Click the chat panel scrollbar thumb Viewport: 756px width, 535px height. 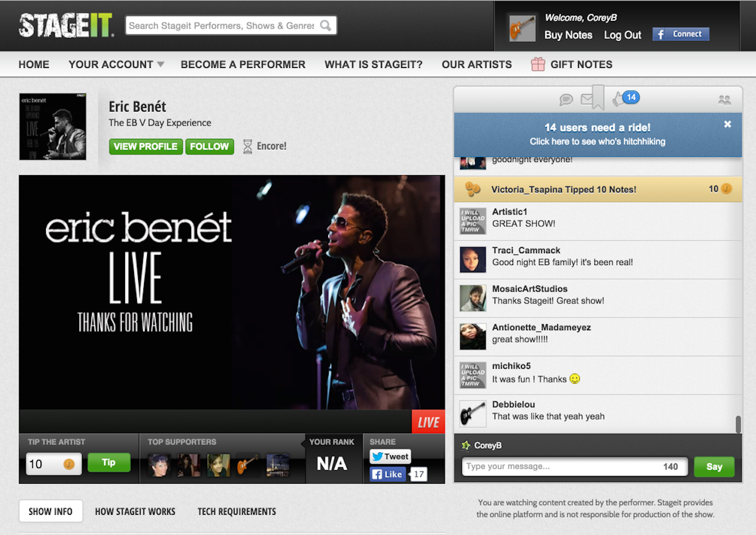point(738,424)
